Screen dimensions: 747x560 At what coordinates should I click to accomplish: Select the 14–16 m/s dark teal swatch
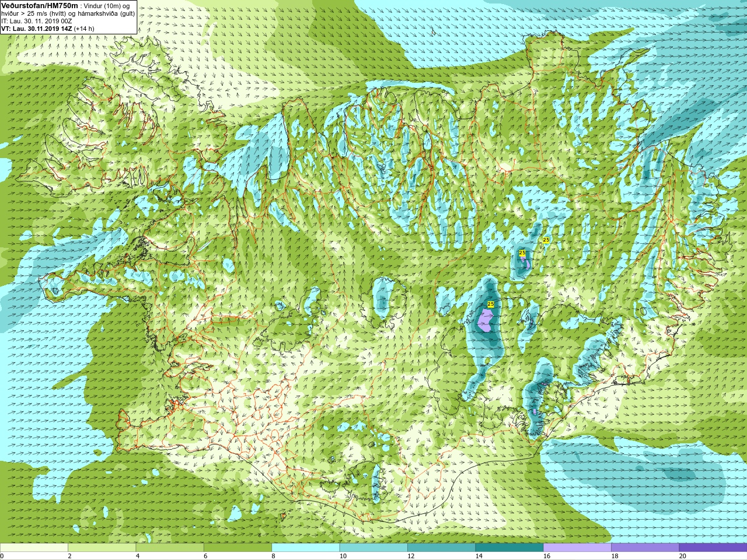(509, 548)
